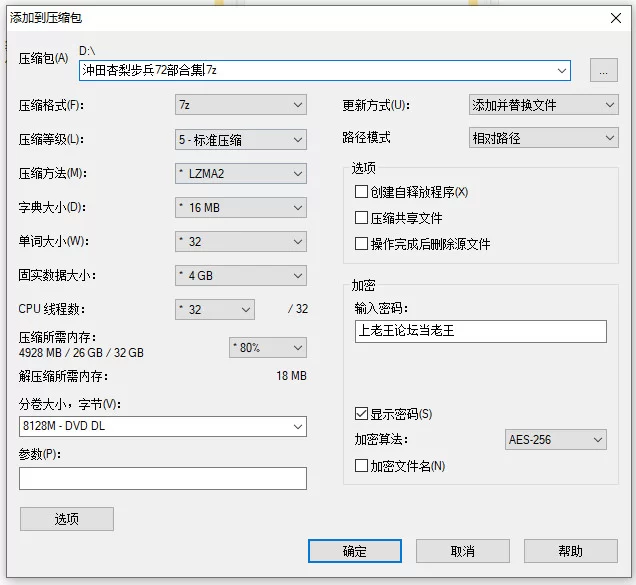Click the archive browse "..." button
The image size is (636, 585).
coord(604,70)
